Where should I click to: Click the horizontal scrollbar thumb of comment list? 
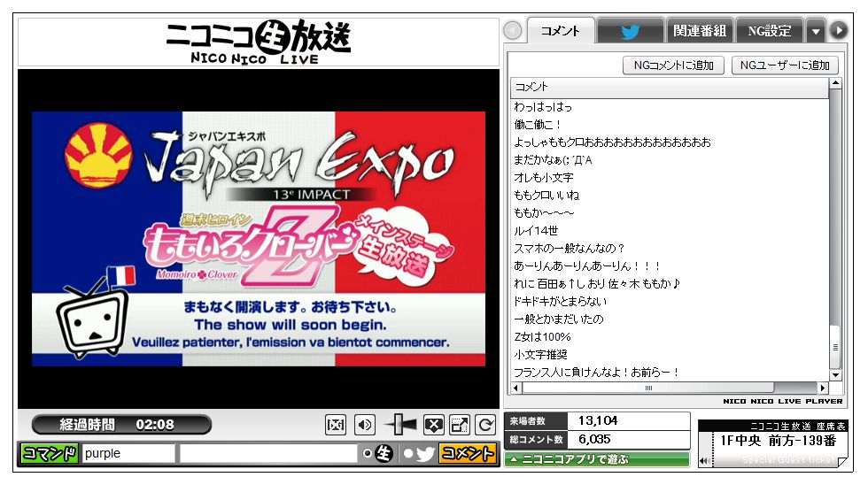(x=648, y=388)
